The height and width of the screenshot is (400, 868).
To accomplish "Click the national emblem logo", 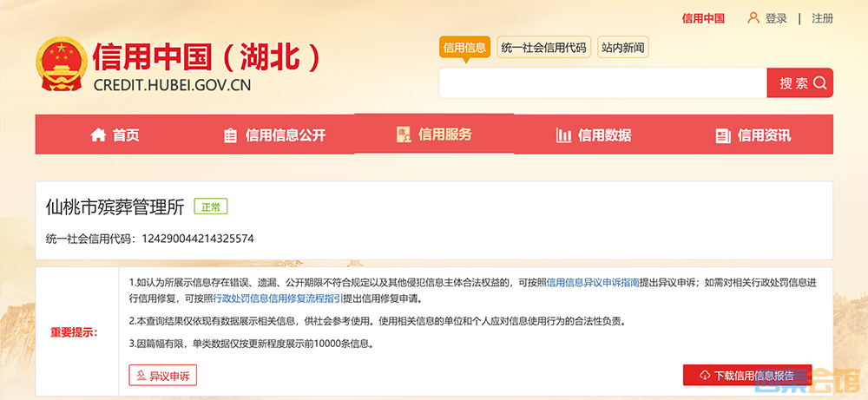I will [x=61, y=65].
